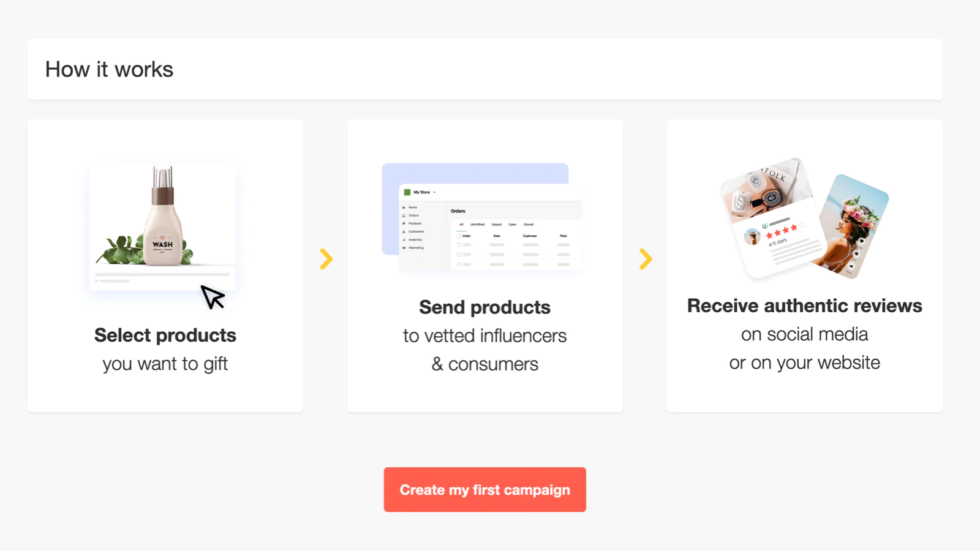This screenshot has width=980, height=551.
Task: Click the How it works heading
Action: 109,69
